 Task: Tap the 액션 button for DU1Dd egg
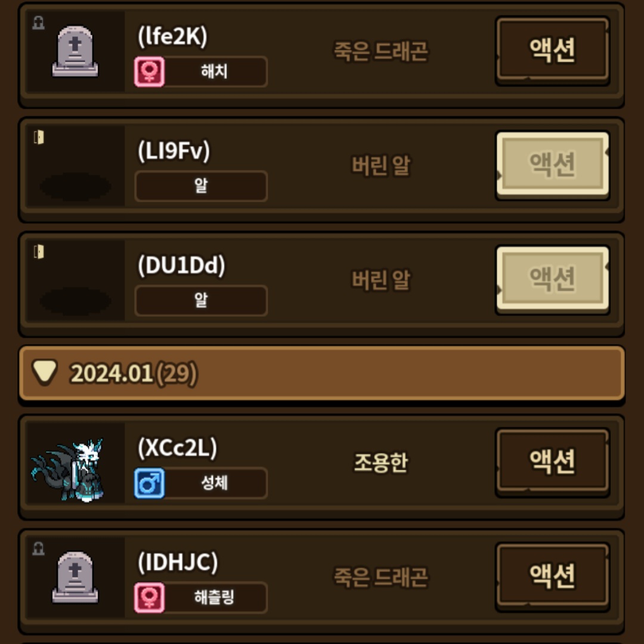click(552, 279)
